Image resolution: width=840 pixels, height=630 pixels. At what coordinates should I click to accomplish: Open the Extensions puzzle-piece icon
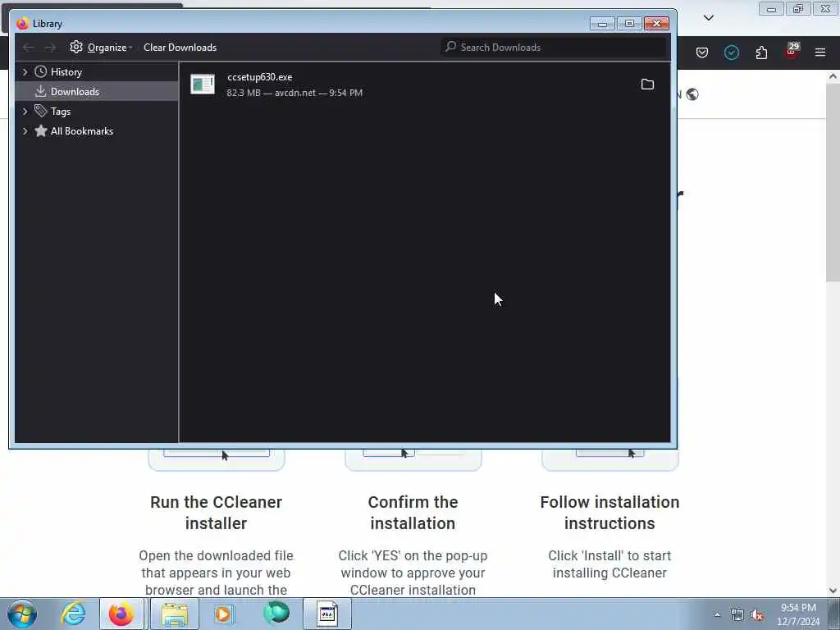pyautogui.click(x=761, y=52)
